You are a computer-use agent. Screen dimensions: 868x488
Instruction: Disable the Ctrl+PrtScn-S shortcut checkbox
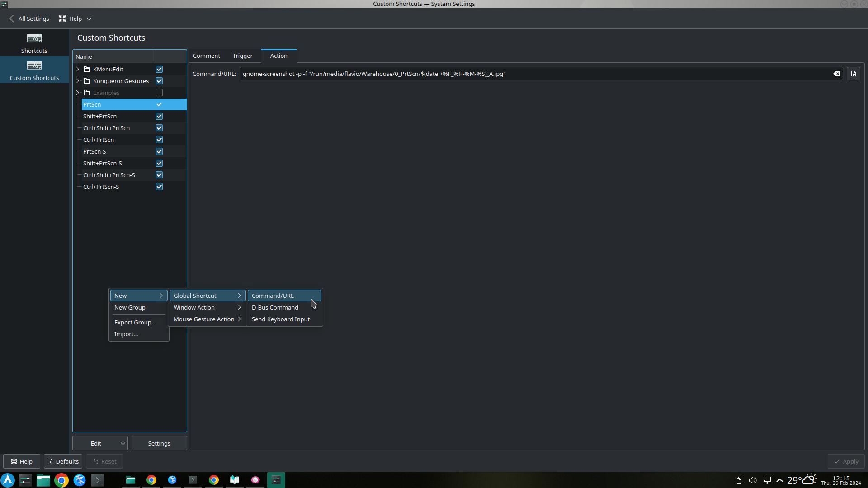click(x=159, y=187)
